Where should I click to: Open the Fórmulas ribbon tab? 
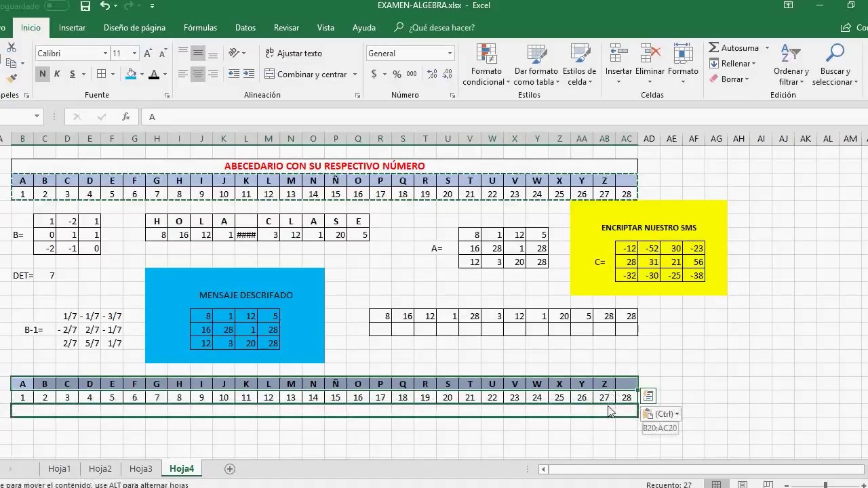(200, 28)
